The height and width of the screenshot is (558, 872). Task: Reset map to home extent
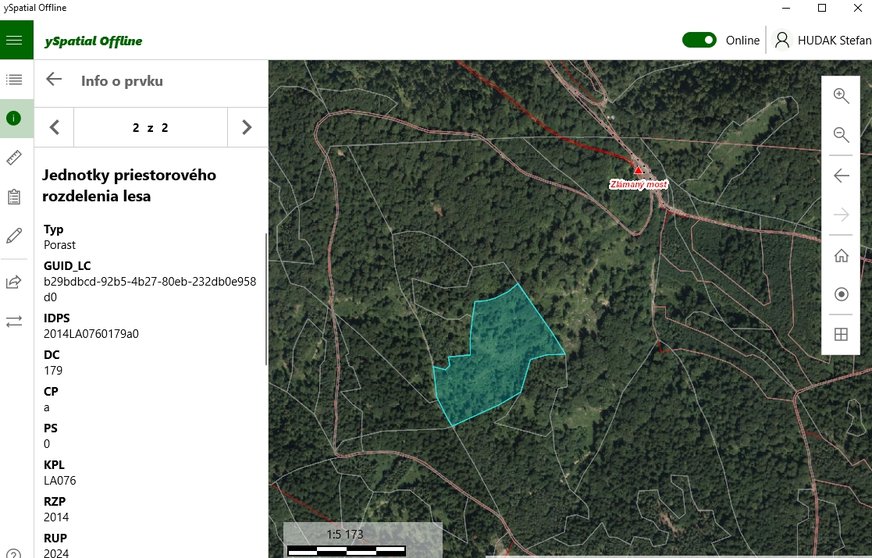pos(841,255)
